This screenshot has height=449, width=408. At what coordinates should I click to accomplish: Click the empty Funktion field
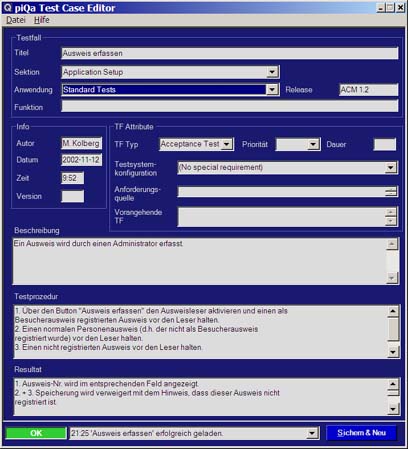coord(230,107)
